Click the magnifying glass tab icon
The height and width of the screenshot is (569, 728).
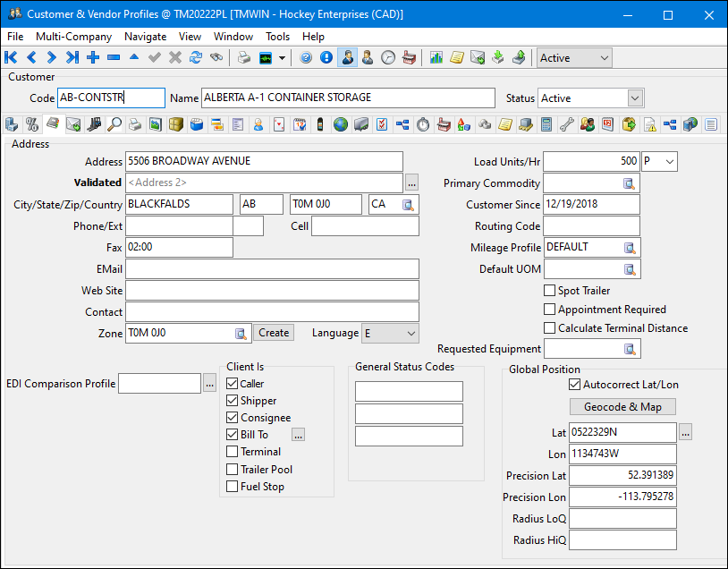pos(114,124)
